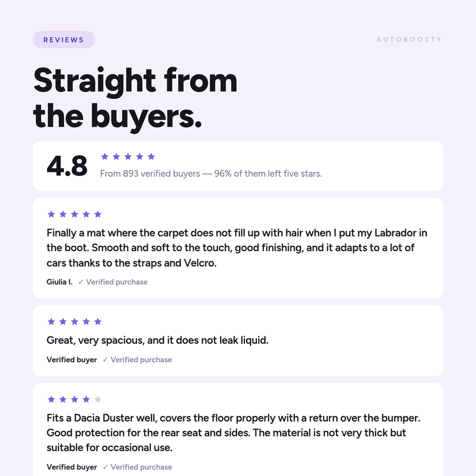Click Verified buyer name under the leak liquid review
The image size is (476, 476).
(x=71, y=360)
